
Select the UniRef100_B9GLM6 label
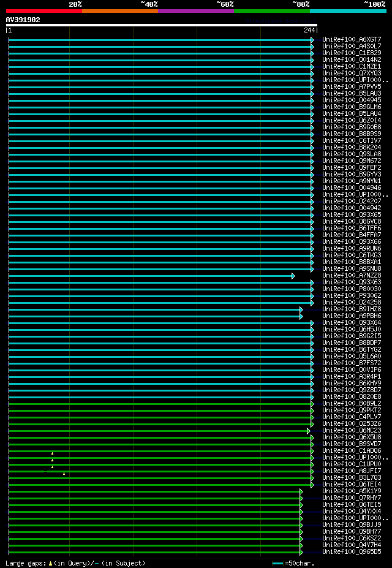point(352,107)
